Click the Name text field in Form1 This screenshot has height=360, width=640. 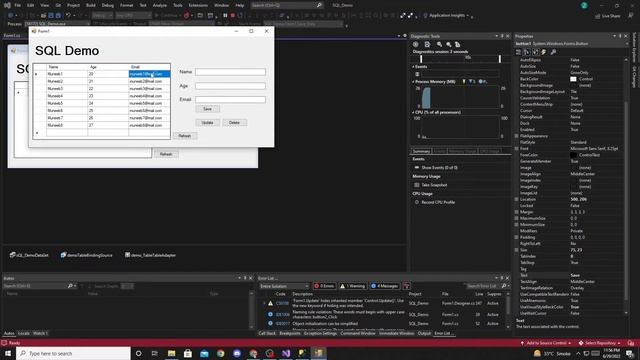(230, 72)
